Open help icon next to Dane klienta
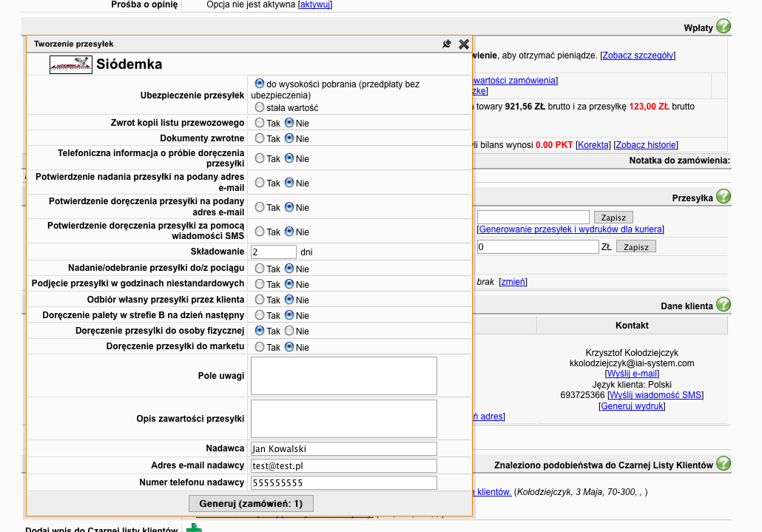The image size is (762, 532). 724,305
